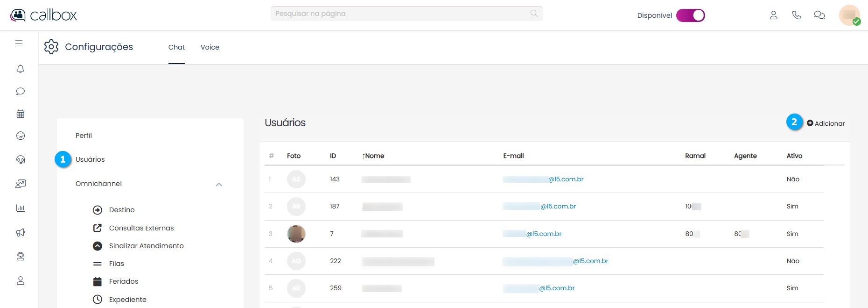Click Adicionar to add a user
The image size is (868, 308).
tap(826, 123)
